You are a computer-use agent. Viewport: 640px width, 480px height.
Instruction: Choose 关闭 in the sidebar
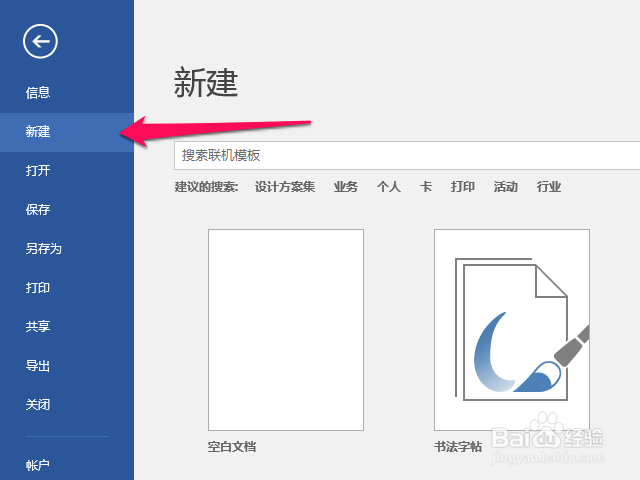(38, 404)
